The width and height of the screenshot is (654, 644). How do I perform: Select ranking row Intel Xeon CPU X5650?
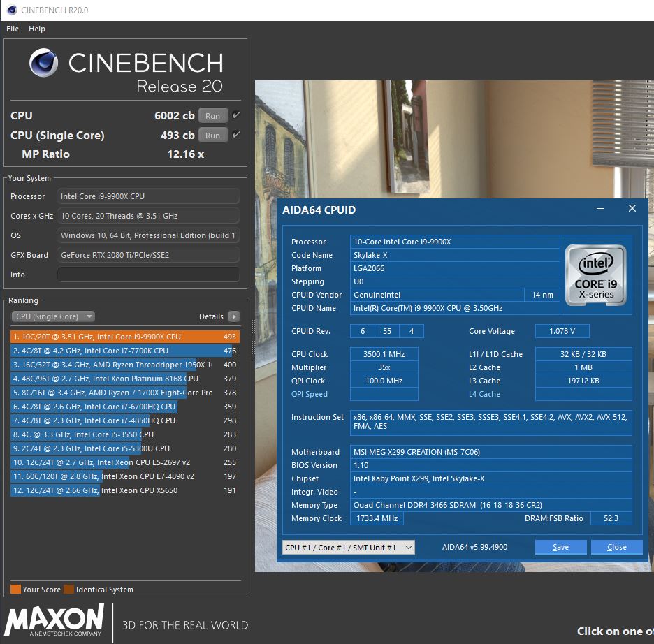[125, 490]
